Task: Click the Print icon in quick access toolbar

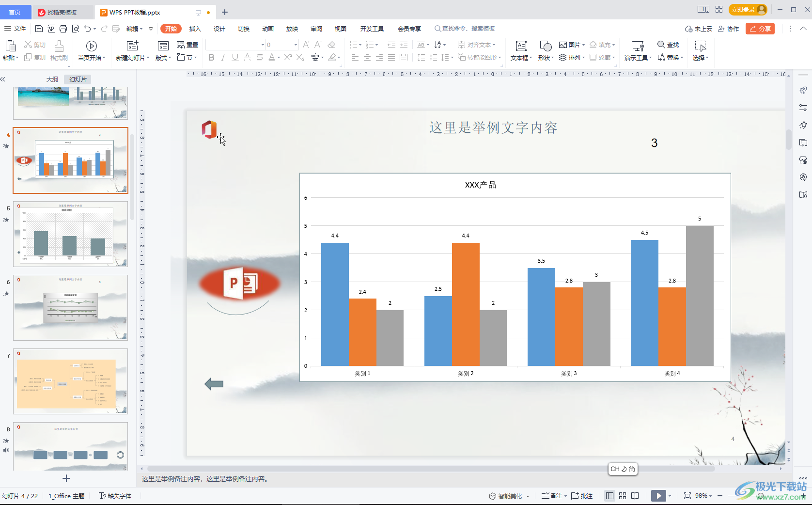Action: click(63, 29)
